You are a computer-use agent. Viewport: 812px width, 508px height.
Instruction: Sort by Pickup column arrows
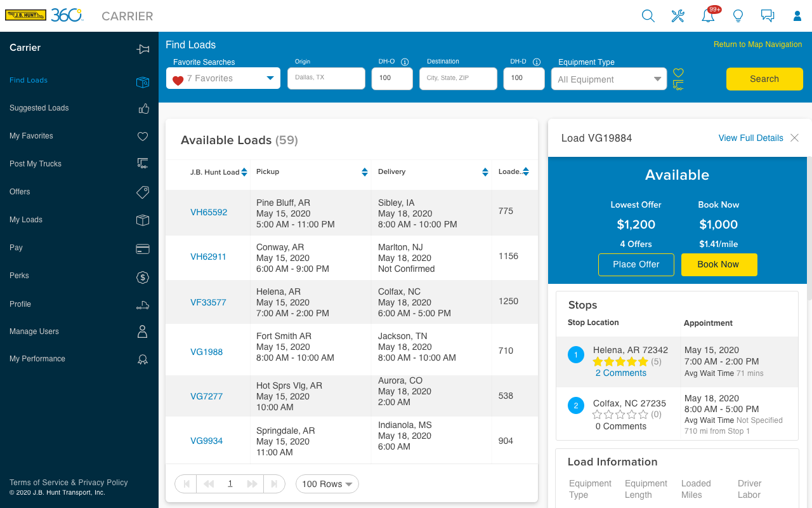[365, 172]
